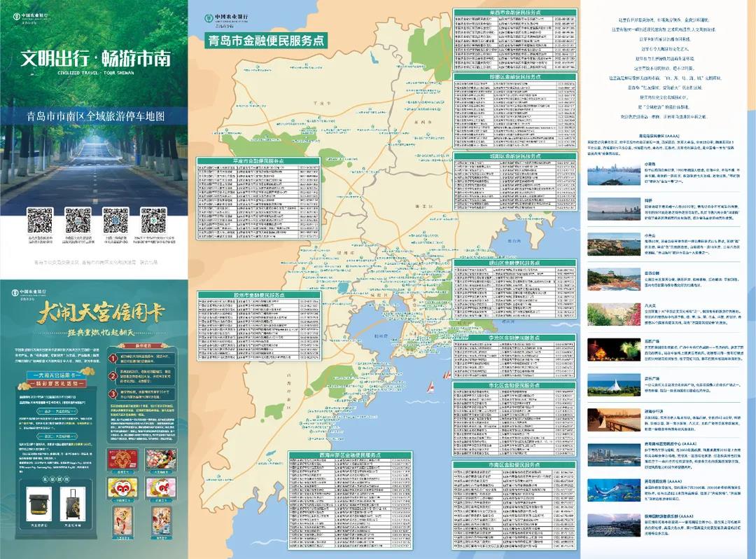Screen dimensions: 756x559
Task: Click the 莱西市 label on the map
Action: point(423,122)
